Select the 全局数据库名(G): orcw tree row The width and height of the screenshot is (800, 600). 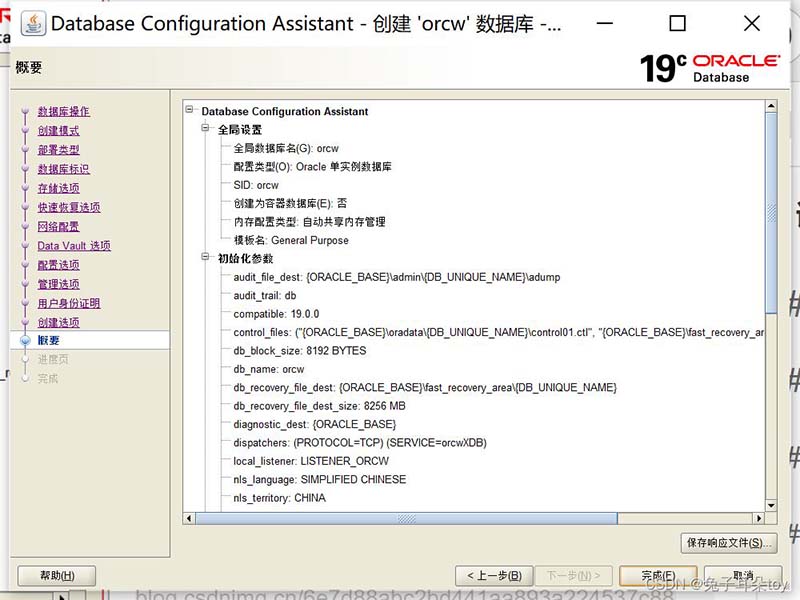(x=286, y=148)
